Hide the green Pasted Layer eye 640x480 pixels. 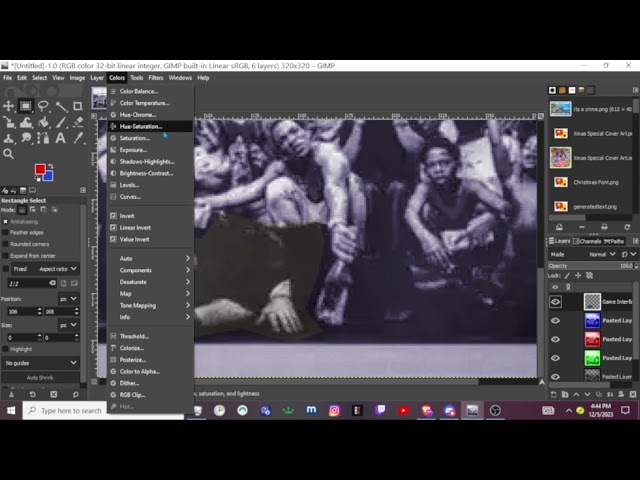555,358
